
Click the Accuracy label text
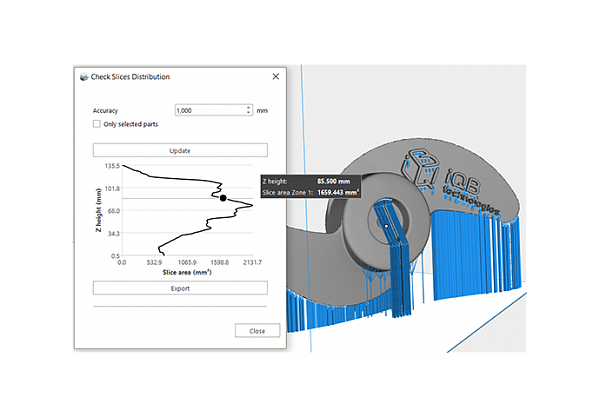pos(109,110)
